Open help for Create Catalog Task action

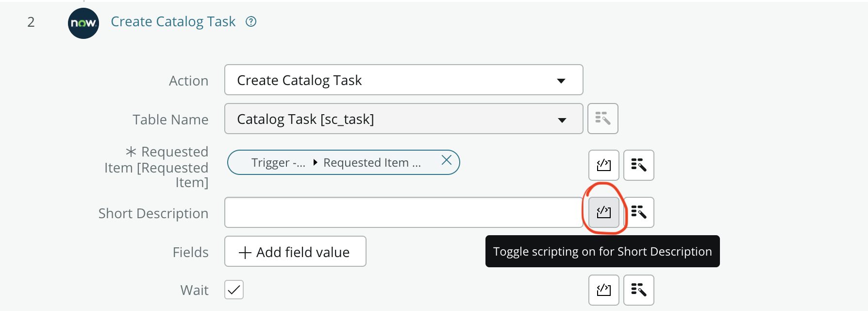click(251, 21)
